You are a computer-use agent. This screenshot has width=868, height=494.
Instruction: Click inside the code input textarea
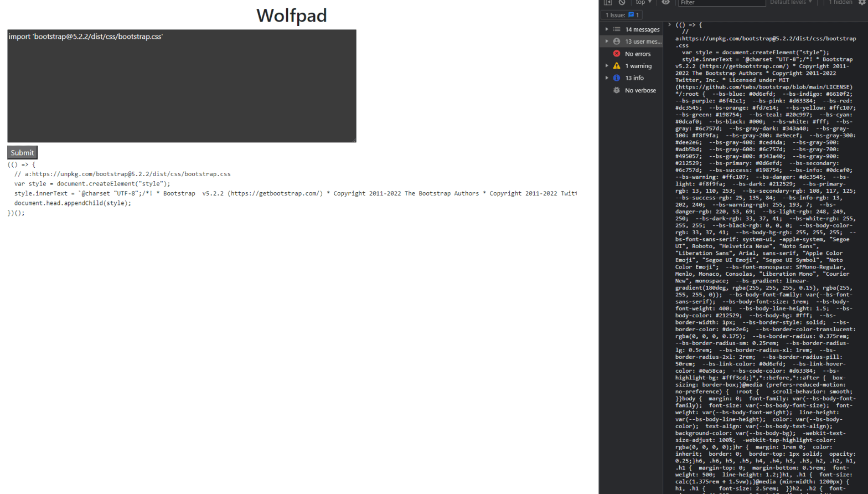(182, 86)
